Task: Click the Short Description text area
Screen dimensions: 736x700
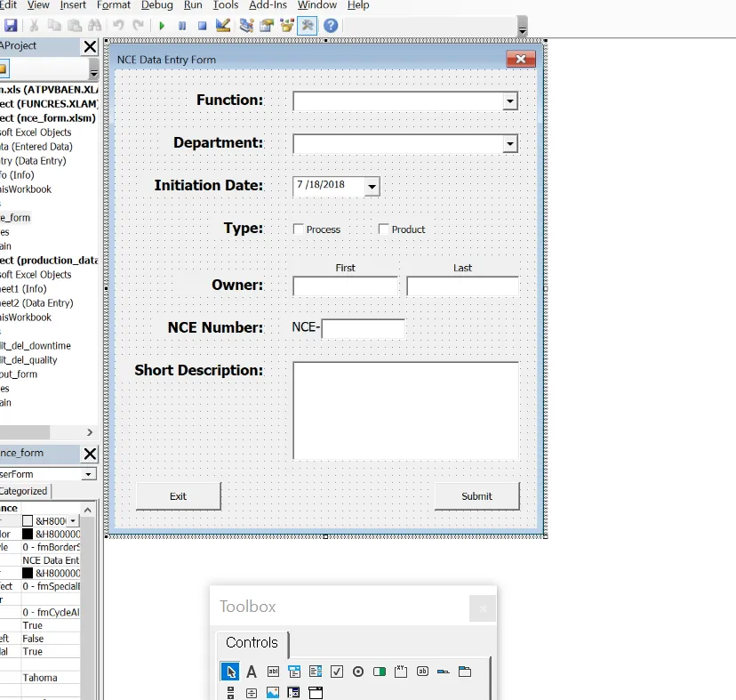Action: point(406,411)
